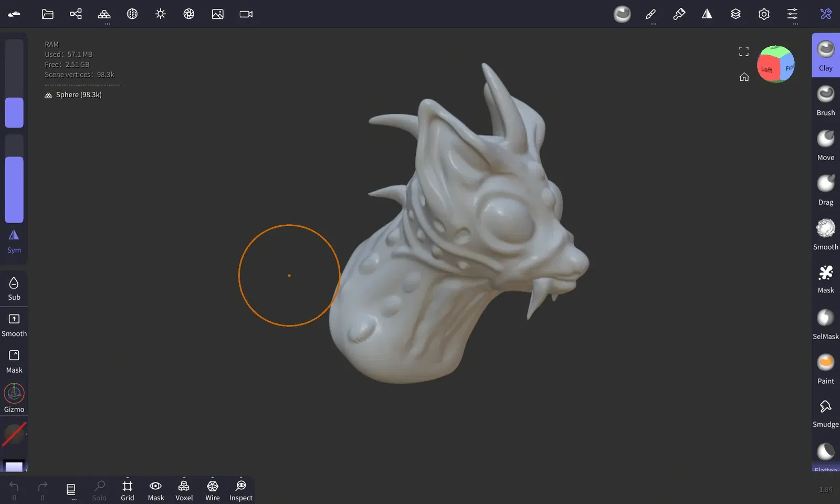Open the Material sphere-grid menu
The width and height of the screenshot is (840, 504).
pyautogui.click(x=132, y=14)
